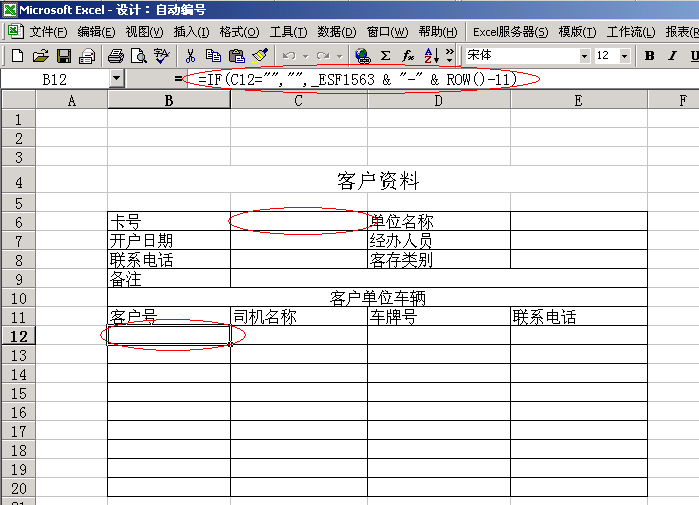Click the Redo arrow icon
The height and width of the screenshot is (505, 699).
pyautogui.click(x=323, y=56)
